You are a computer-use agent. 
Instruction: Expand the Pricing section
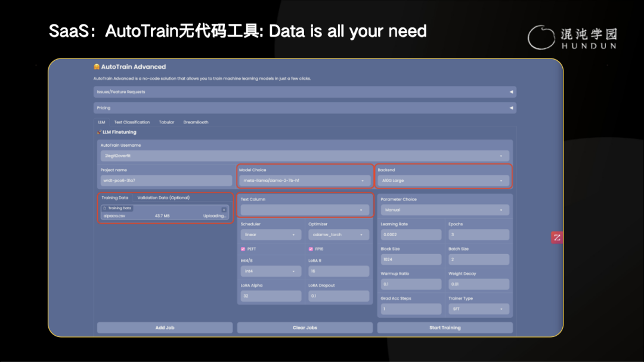coord(304,108)
